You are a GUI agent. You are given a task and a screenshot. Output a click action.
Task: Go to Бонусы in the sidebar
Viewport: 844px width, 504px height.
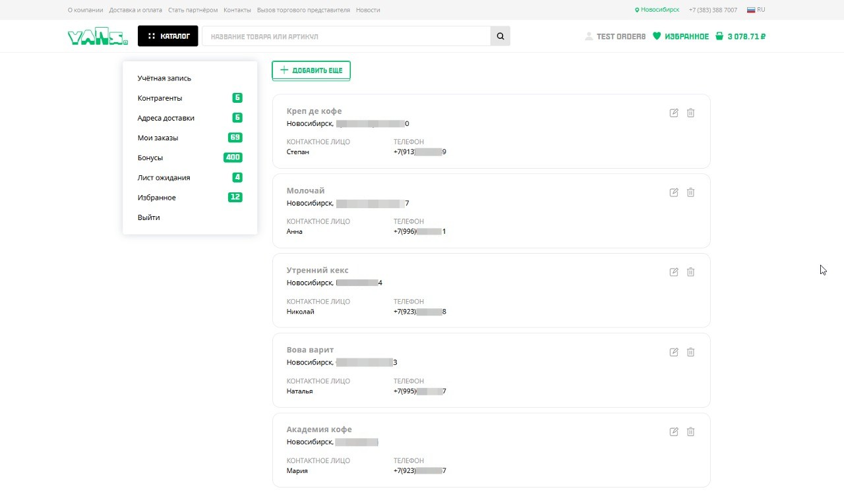[150, 157]
